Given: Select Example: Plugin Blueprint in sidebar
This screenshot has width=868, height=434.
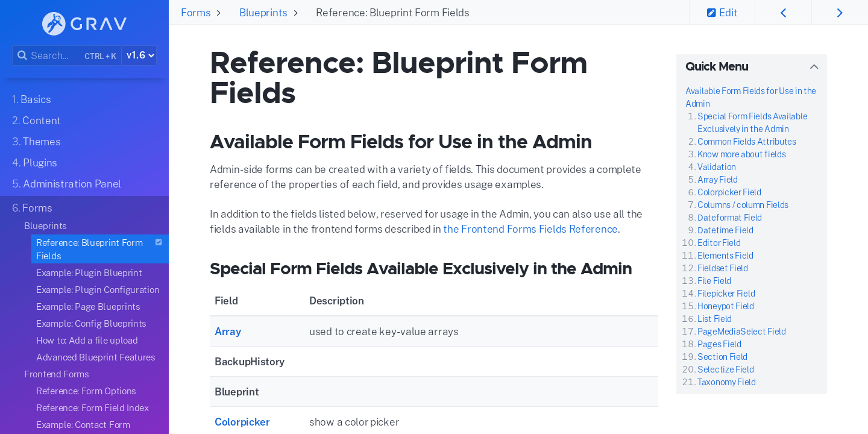Looking at the screenshot, I should tap(89, 273).
